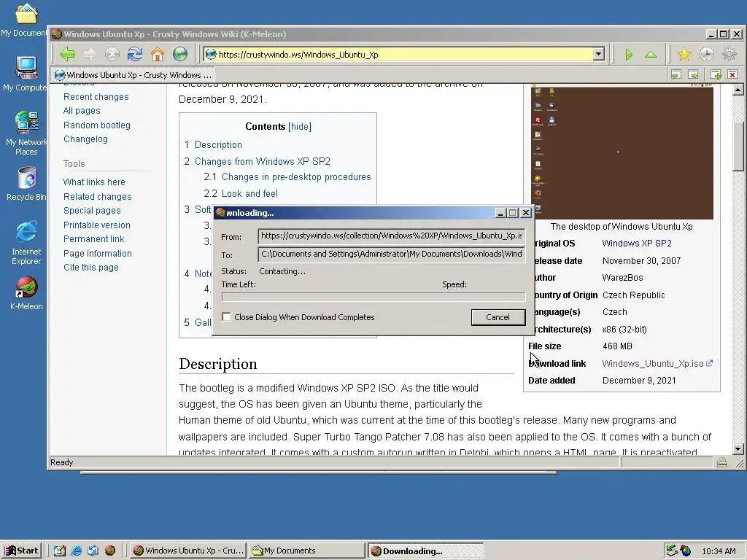
Task: Click the page's vertical scrollbar thumb
Action: [x=738, y=145]
